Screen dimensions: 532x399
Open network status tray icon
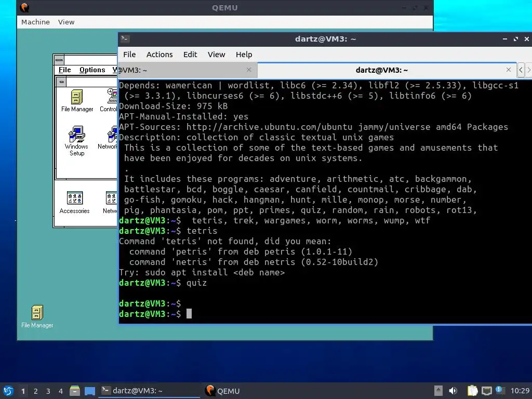486,391
